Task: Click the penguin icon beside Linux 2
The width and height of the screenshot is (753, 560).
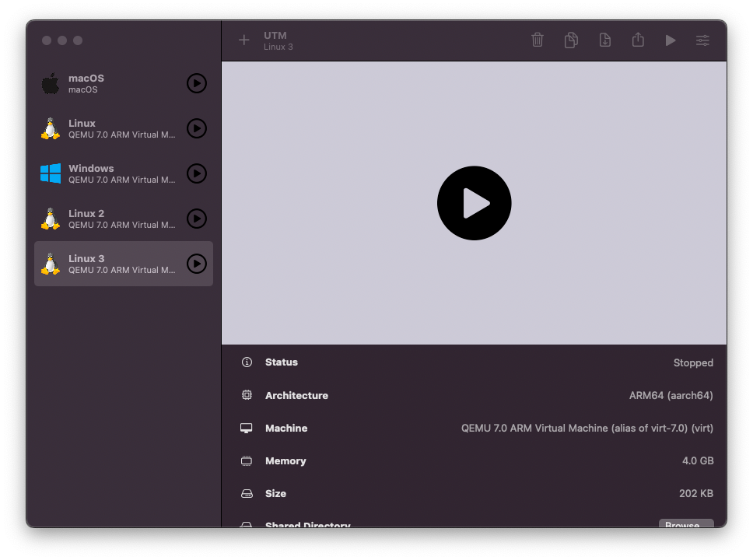Action: point(51,219)
